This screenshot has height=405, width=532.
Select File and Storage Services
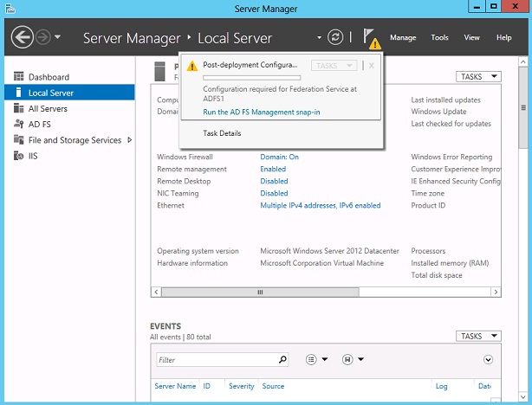click(69, 140)
